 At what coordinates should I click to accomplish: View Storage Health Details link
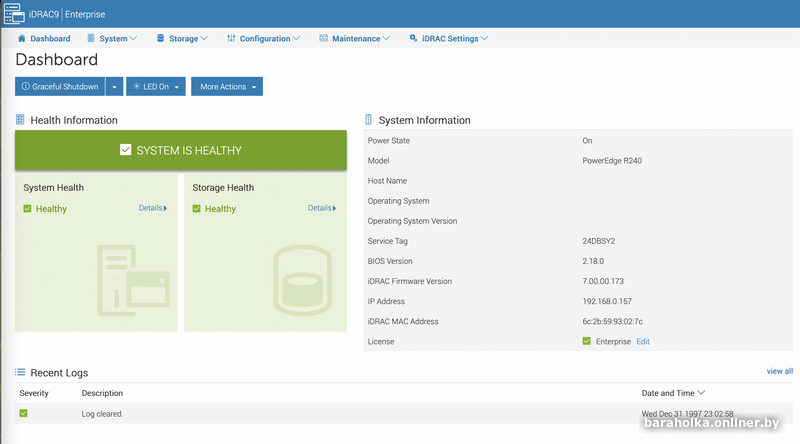click(x=321, y=208)
